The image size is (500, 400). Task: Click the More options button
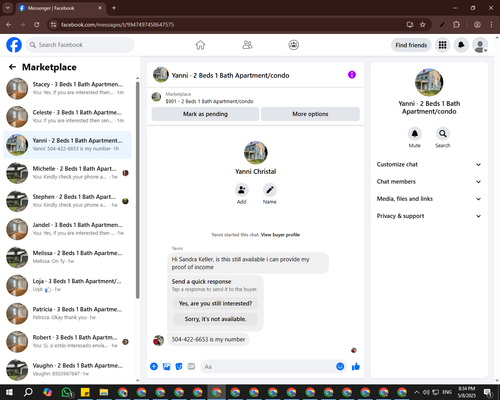pos(310,114)
